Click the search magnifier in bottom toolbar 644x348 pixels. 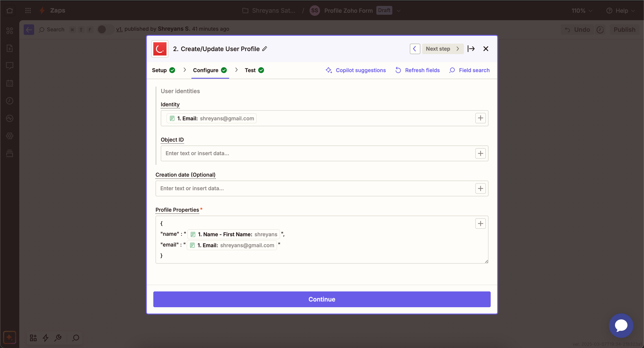(x=76, y=338)
